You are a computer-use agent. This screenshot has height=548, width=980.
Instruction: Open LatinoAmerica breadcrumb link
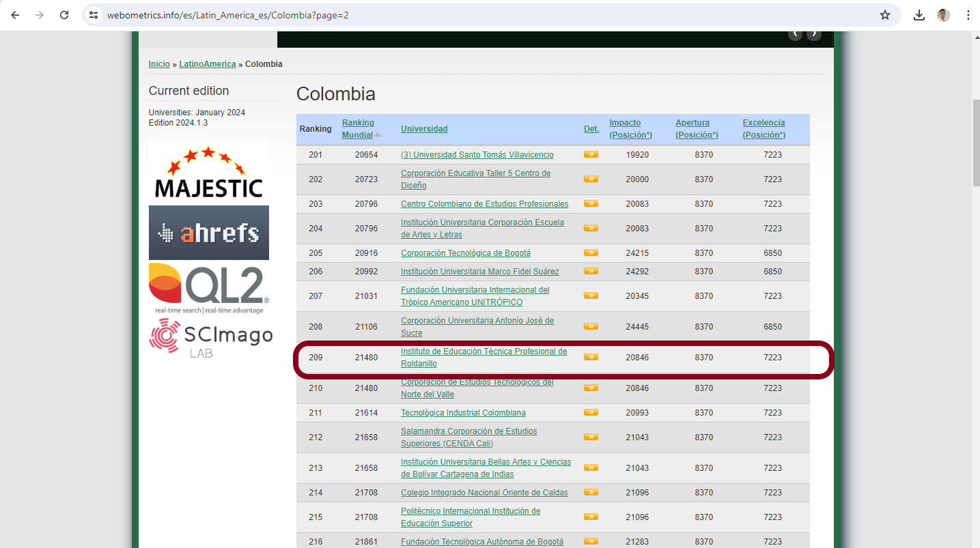[208, 64]
